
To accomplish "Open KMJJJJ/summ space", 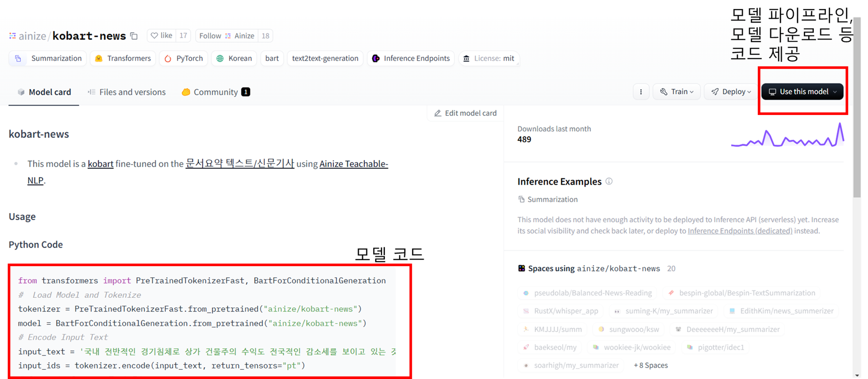I will 552,329.
